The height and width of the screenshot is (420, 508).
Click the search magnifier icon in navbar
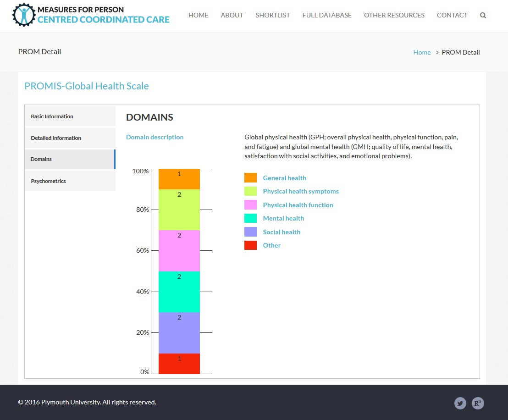pos(483,15)
